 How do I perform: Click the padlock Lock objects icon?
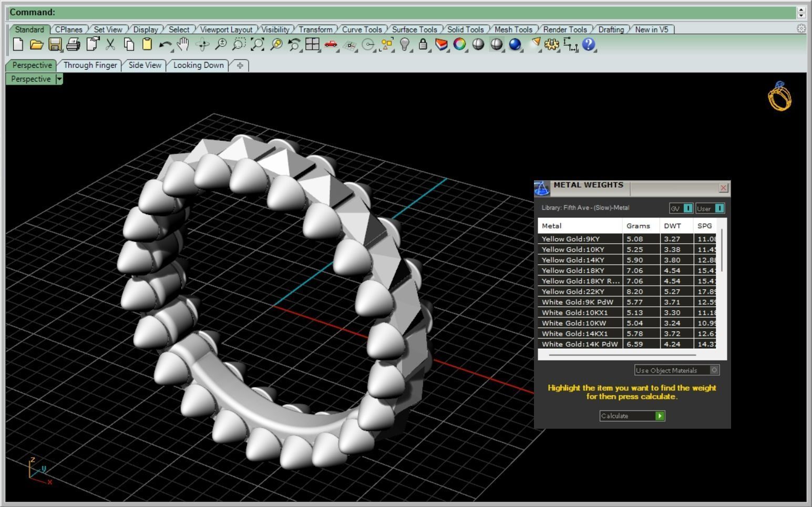(x=423, y=45)
